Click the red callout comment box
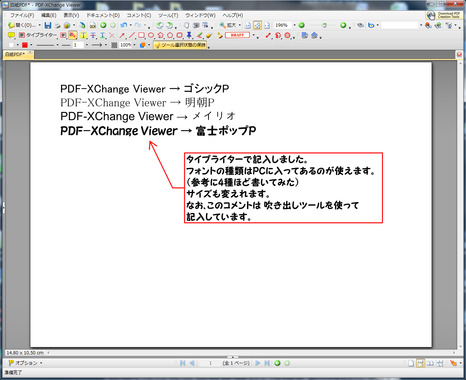 [x=283, y=188]
